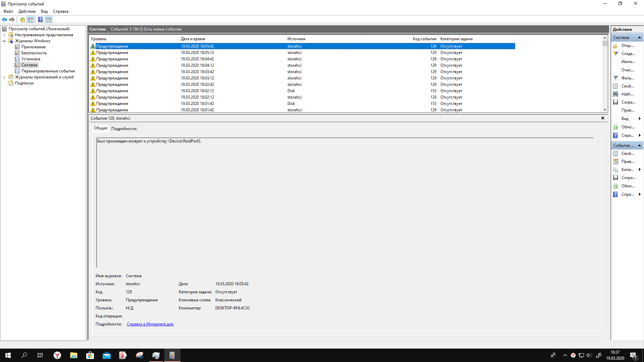The width and height of the screenshot is (644, 362).
Task: Close the event preview pane with X
Action: [603, 118]
